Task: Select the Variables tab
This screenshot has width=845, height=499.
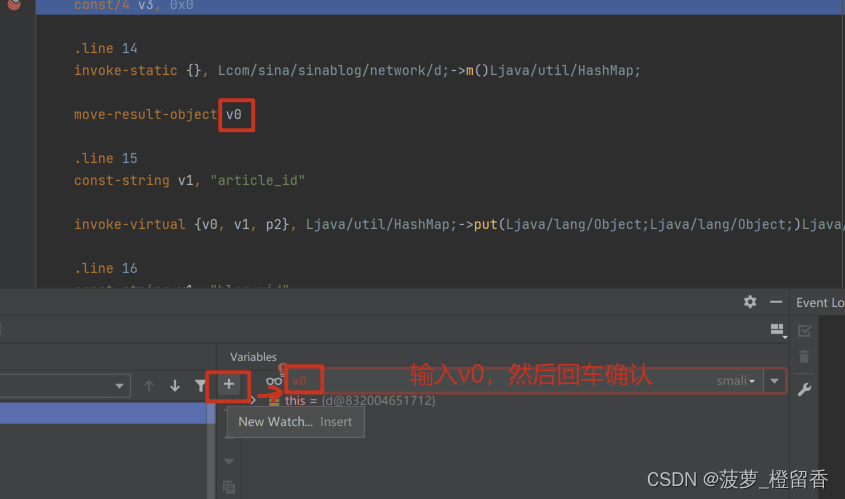Action: point(253,357)
